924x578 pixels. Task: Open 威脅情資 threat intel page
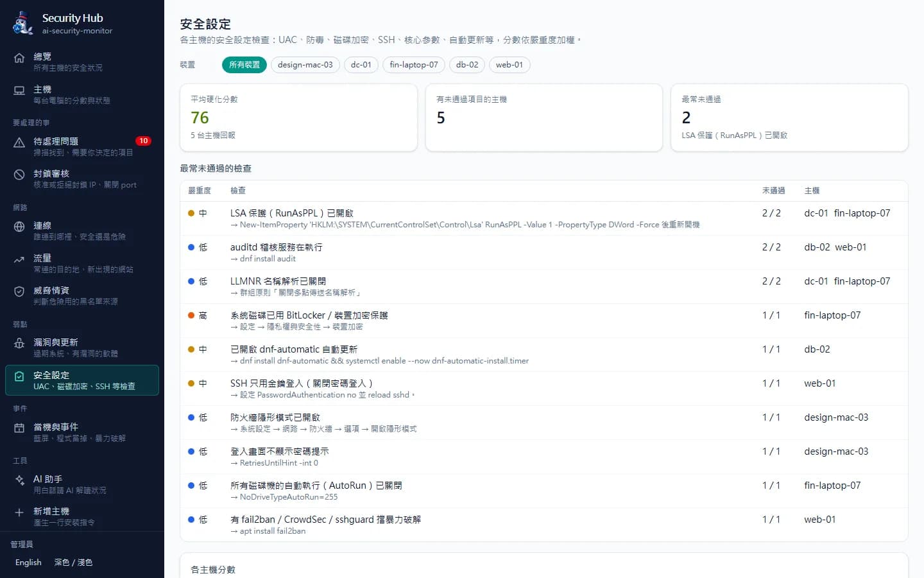pyautogui.click(x=82, y=295)
